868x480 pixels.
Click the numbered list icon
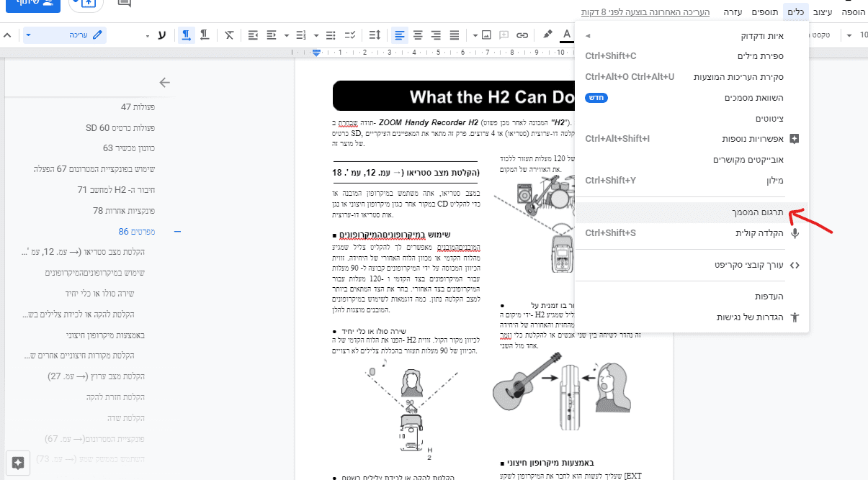coord(301,35)
